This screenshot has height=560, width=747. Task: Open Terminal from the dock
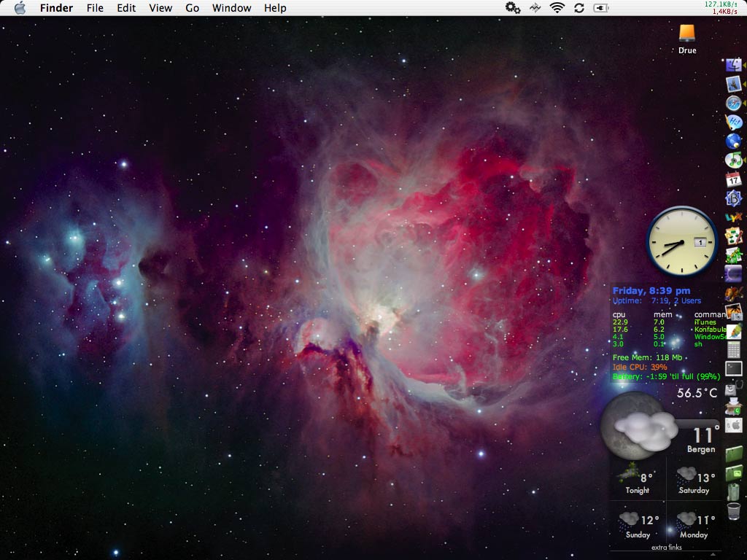734,369
